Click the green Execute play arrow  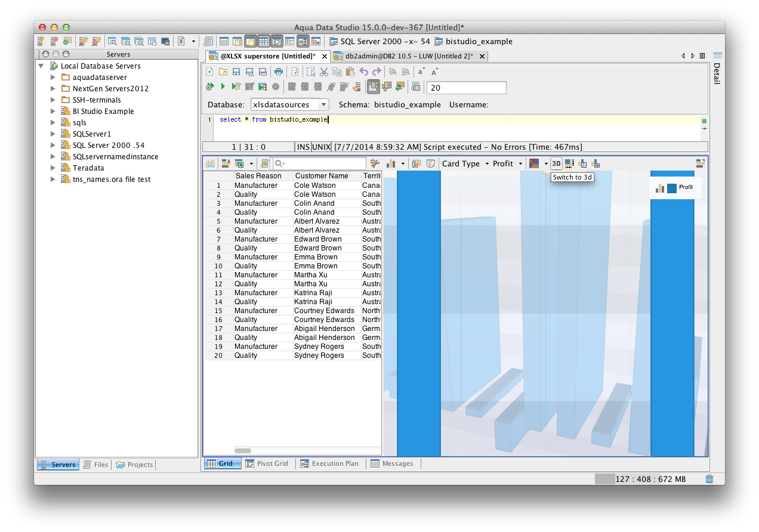pyautogui.click(x=223, y=87)
